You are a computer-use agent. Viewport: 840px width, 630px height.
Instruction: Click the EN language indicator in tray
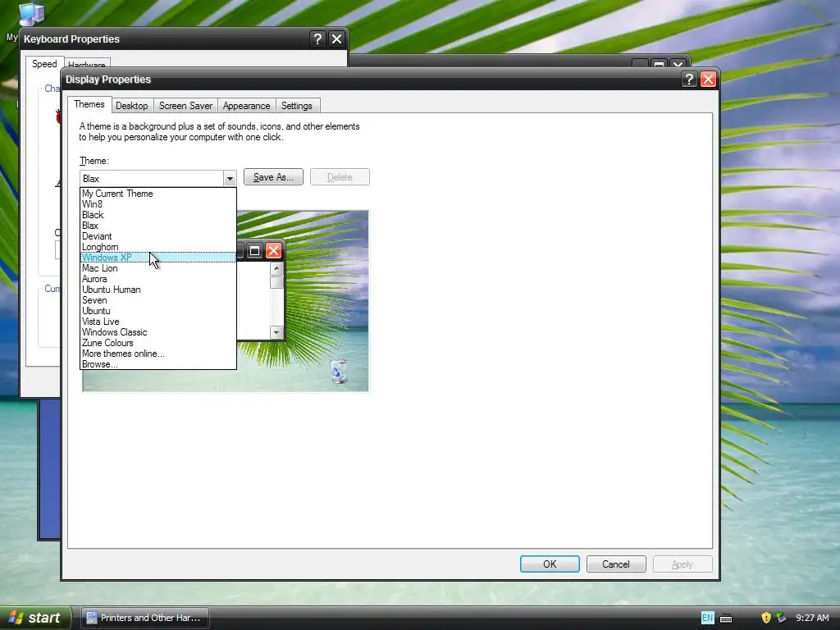[707, 618]
